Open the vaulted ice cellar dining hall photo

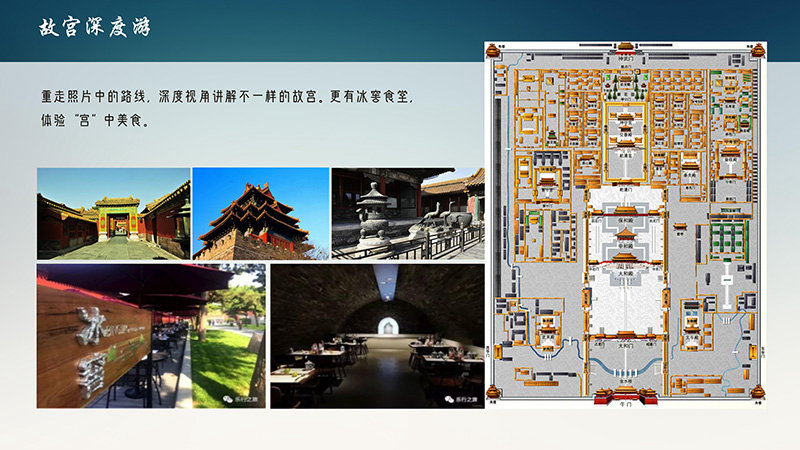coord(377,335)
